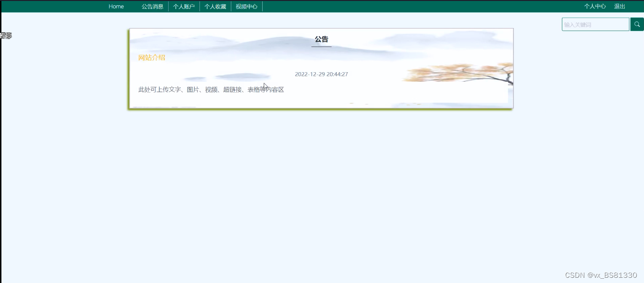Image resolution: width=644 pixels, height=283 pixels.
Task: Click the timestamp 2022-12-29 20:44:27
Action: point(322,74)
